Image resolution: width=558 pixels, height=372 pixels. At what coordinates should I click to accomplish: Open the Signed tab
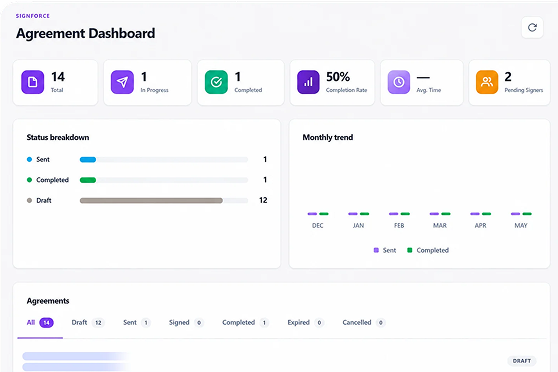pos(186,323)
